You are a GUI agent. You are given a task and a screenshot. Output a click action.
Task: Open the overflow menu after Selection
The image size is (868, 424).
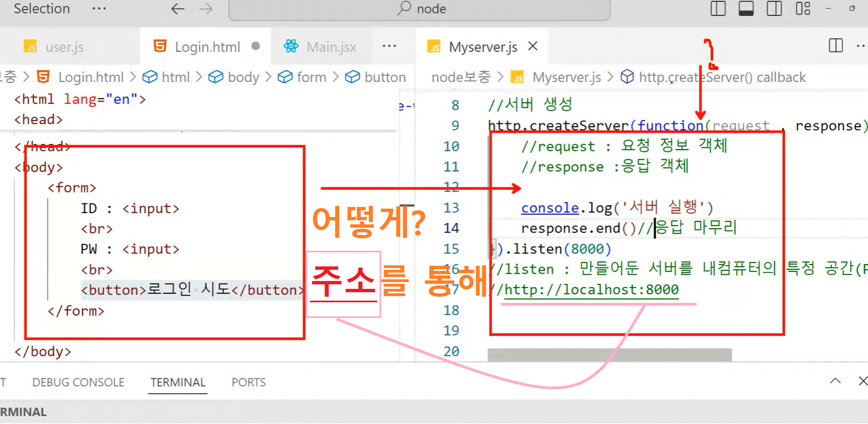point(99,8)
